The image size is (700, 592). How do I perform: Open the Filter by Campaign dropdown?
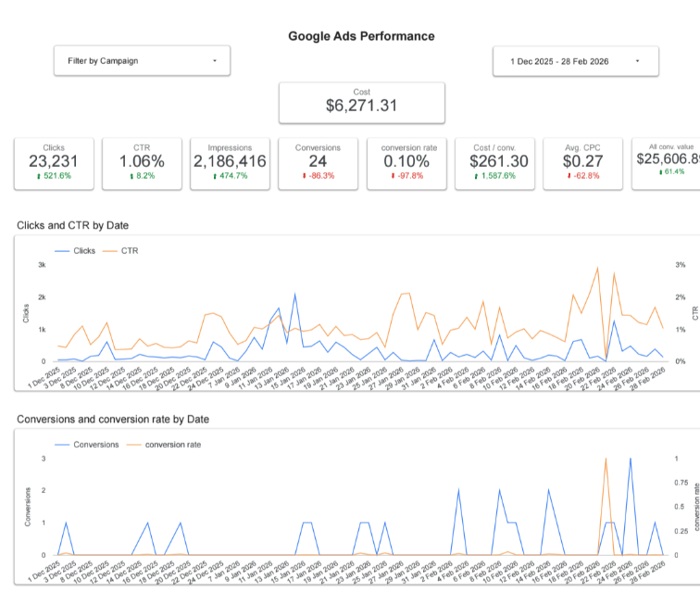coord(142,61)
